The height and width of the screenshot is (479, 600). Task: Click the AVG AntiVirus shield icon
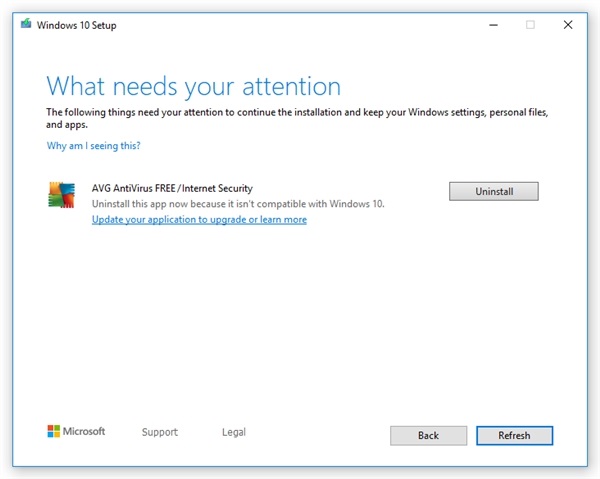tap(61, 195)
